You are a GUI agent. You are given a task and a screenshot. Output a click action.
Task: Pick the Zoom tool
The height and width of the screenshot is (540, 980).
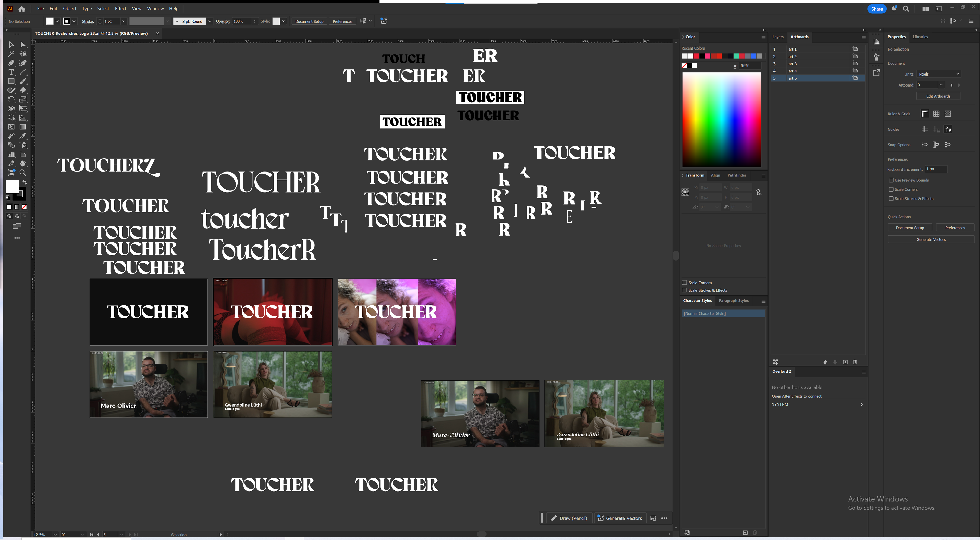coord(23,173)
